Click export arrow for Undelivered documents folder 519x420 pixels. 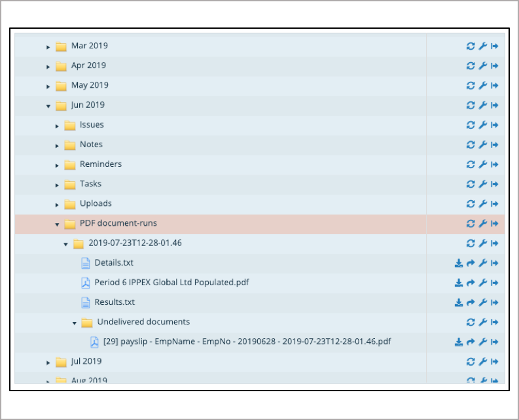(x=495, y=322)
